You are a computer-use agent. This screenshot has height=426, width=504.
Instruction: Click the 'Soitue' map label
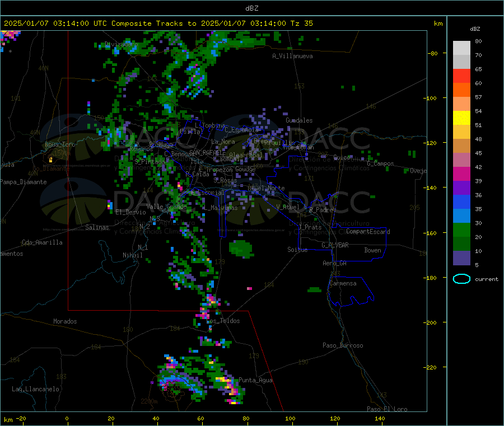pyautogui.click(x=297, y=250)
